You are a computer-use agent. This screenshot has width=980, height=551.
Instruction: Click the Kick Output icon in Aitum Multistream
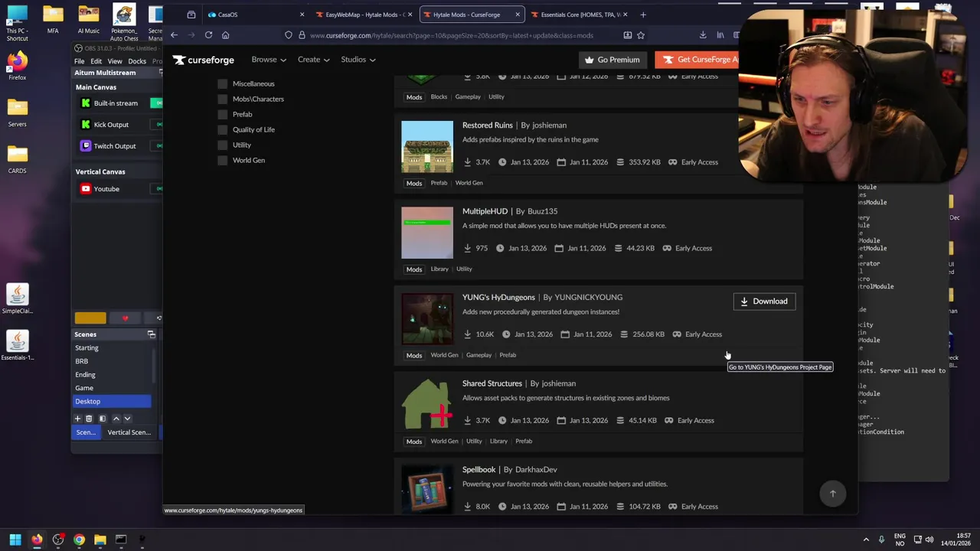click(86, 125)
